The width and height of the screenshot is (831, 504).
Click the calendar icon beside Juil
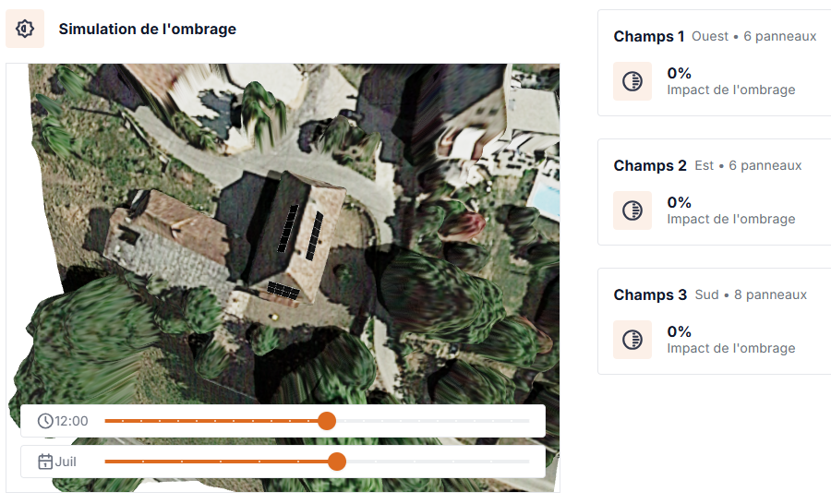click(45, 462)
